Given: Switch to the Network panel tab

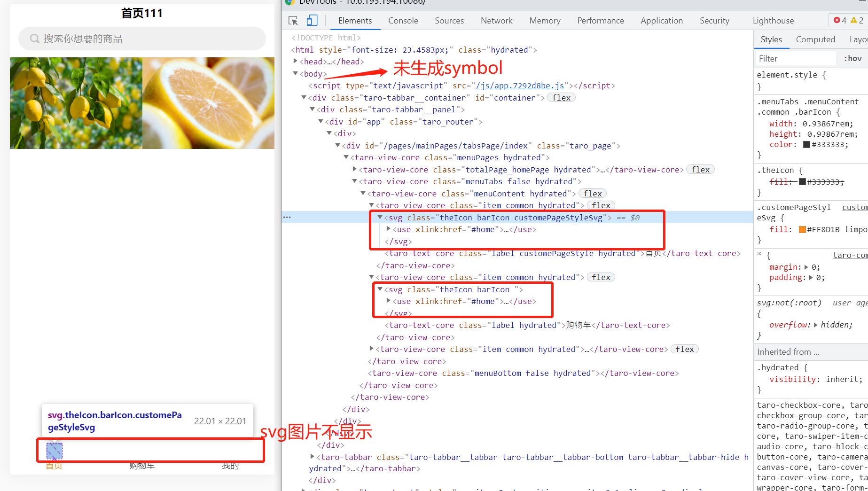Looking at the screenshot, I should pos(496,20).
